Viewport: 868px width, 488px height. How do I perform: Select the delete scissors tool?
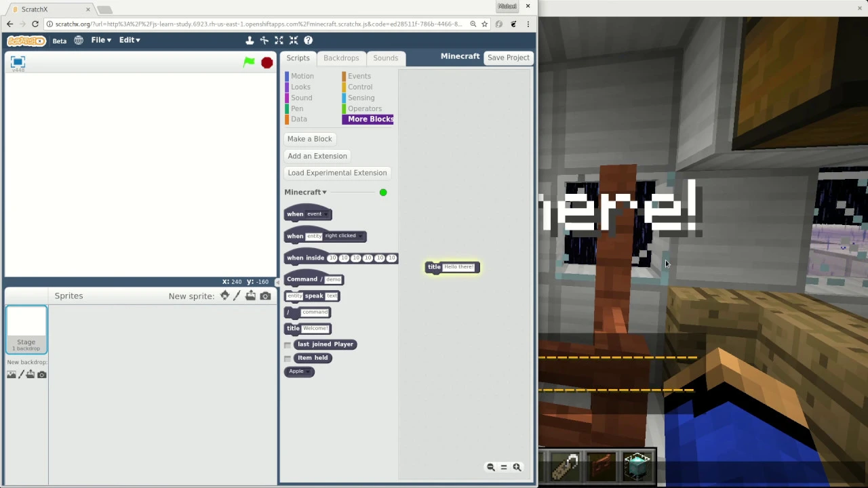click(264, 41)
